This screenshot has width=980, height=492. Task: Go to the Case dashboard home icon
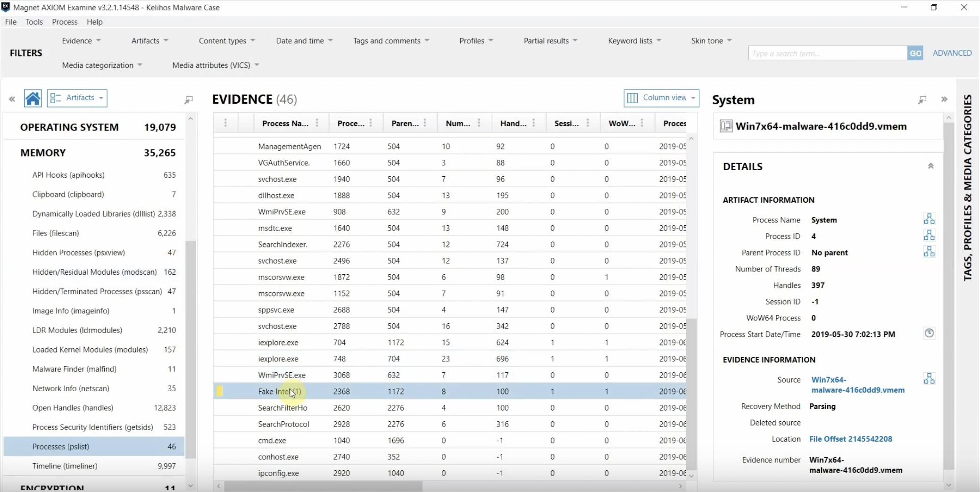(x=33, y=98)
